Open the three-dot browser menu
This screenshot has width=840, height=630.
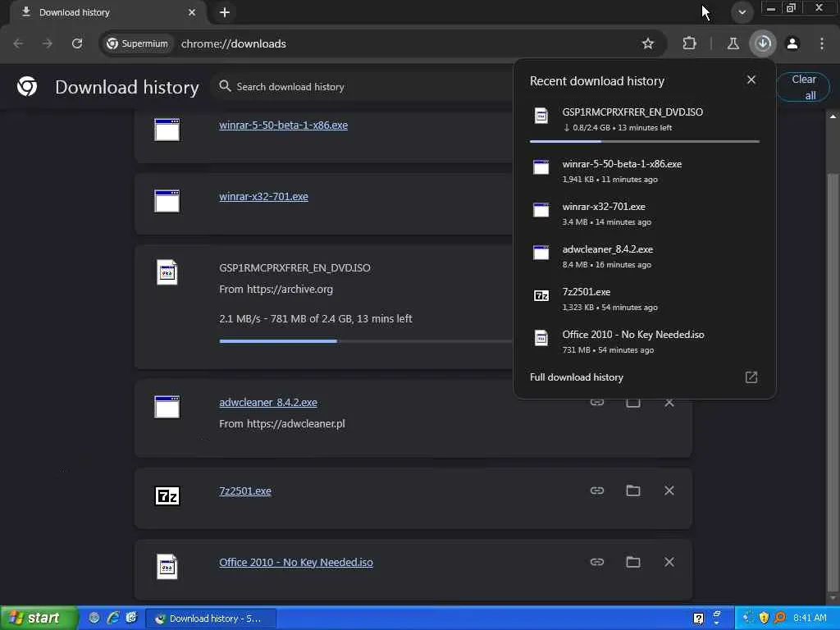(822, 43)
